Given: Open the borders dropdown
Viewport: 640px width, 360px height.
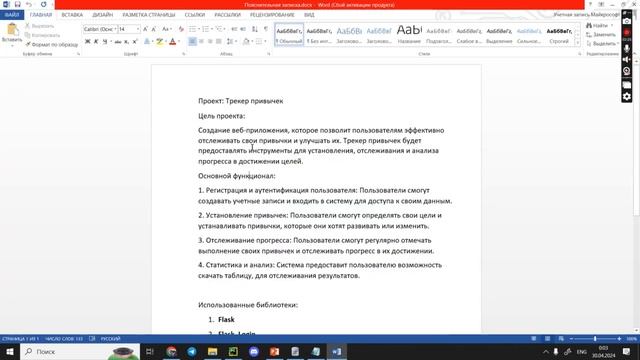Looking at the screenshot, I should coord(265,41).
